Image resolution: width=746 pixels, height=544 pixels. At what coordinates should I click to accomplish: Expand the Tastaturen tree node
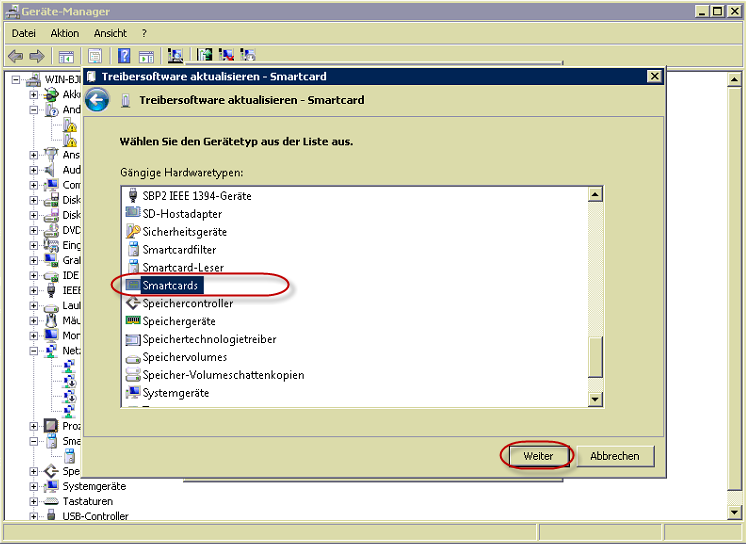[34, 502]
